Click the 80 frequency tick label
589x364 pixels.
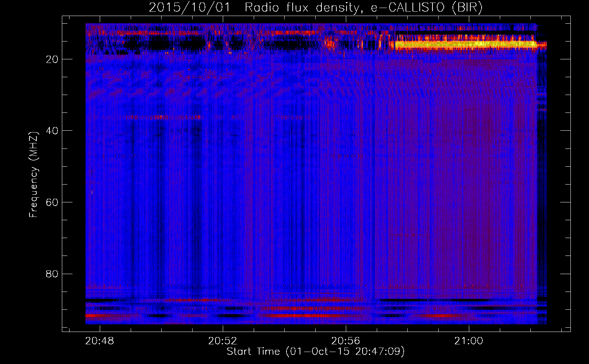tap(52, 274)
